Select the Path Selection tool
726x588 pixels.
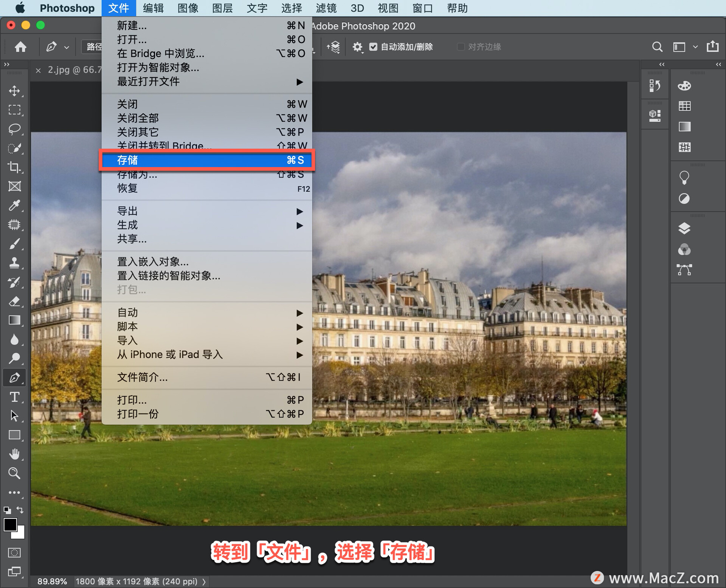(14, 416)
